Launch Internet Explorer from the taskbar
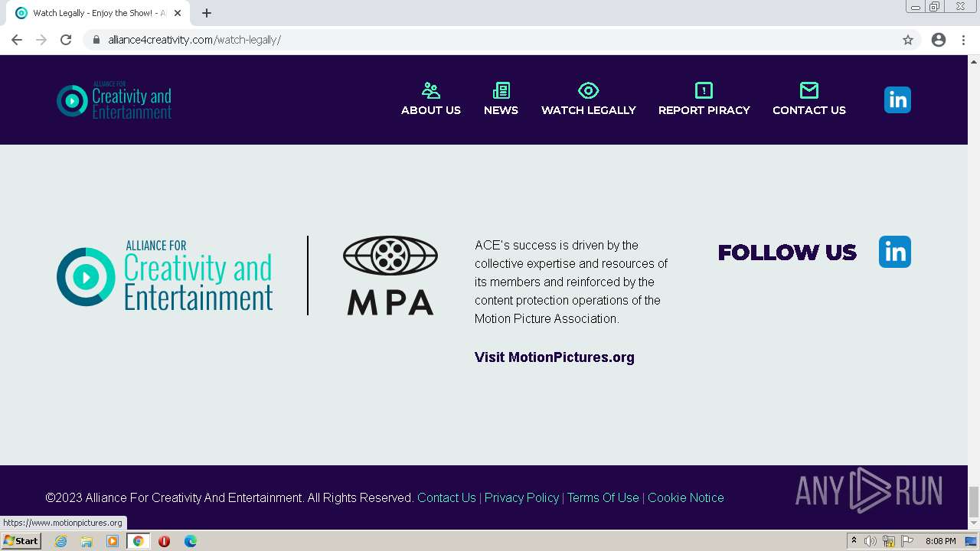The image size is (980, 551). (61, 541)
